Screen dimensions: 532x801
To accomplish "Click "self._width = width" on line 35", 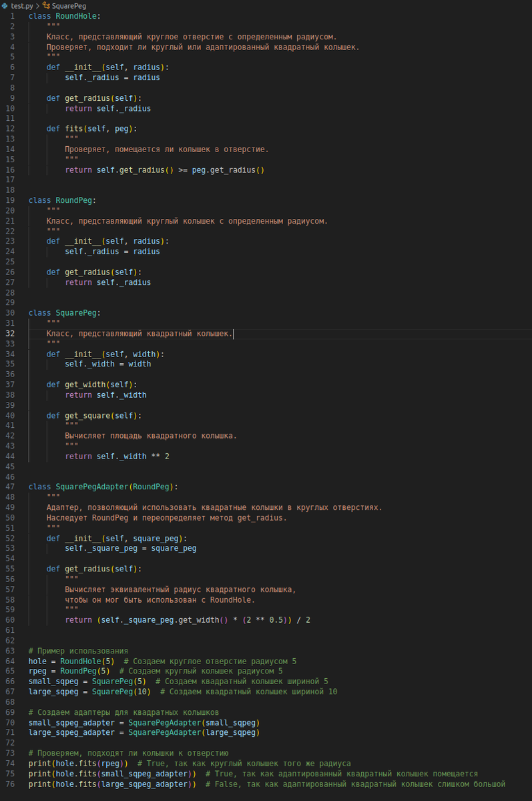I will (x=107, y=364).
